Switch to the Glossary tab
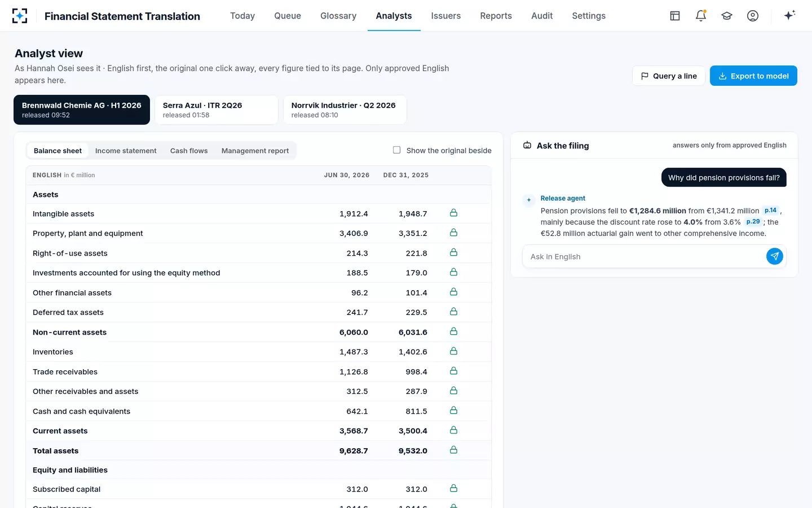 click(338, 16)
